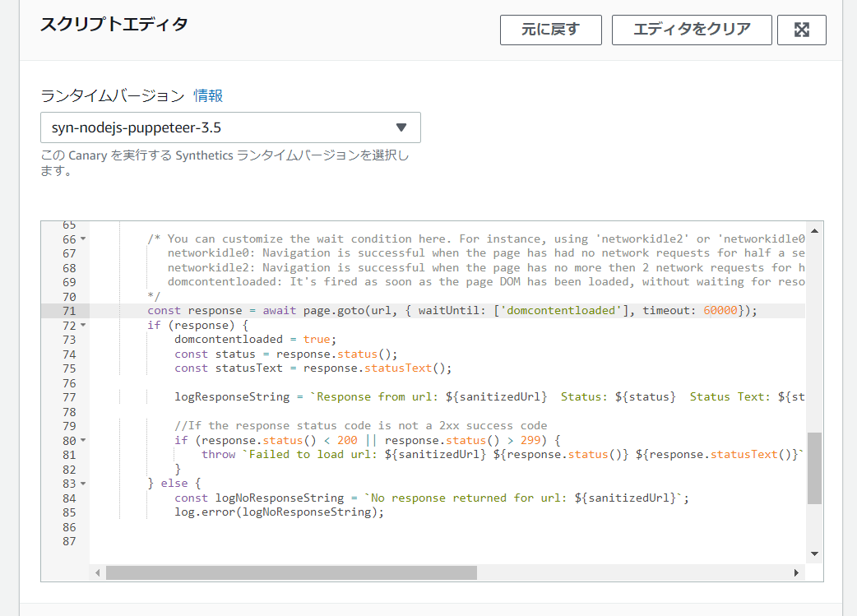
Task: Place cursor on the page.goto code line
Action: pos(451,311)
